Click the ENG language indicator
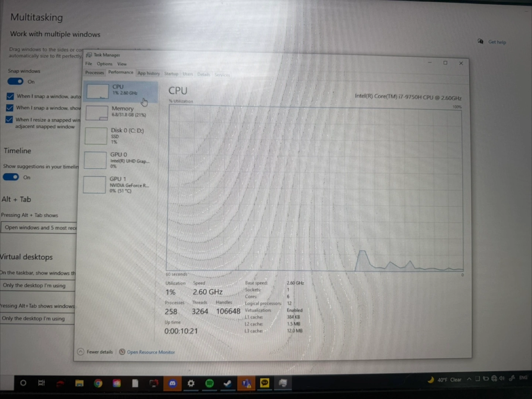This screenshot has height=399, width=532. 523,378
